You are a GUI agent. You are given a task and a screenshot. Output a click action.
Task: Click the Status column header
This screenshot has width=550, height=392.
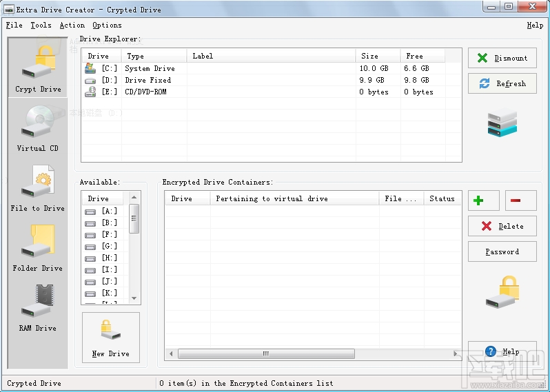pyautogui.click(x=442, y=199)
